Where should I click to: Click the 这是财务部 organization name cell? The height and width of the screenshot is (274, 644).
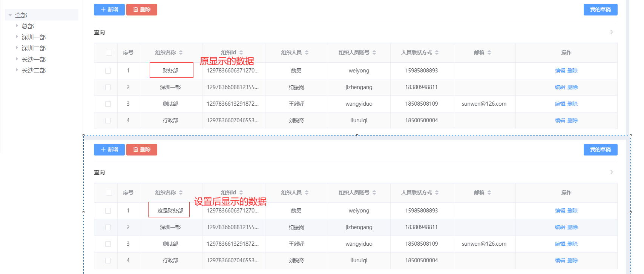tap(170, 211)
